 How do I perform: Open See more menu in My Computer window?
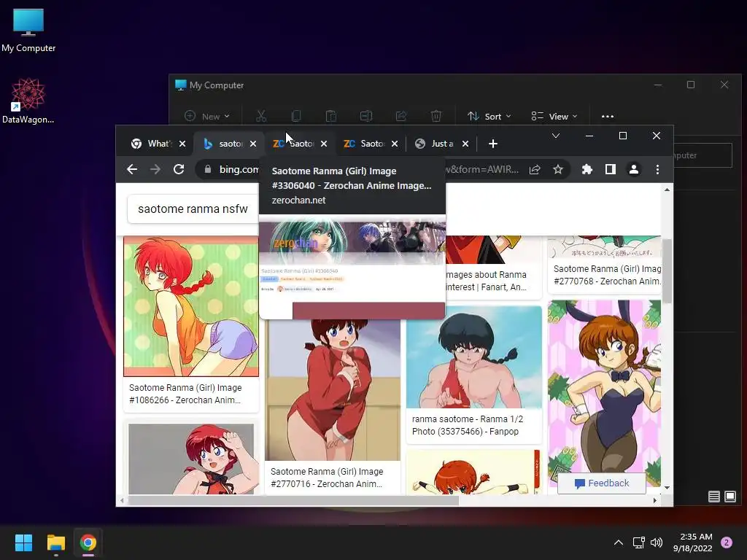[x=608, y=116]
